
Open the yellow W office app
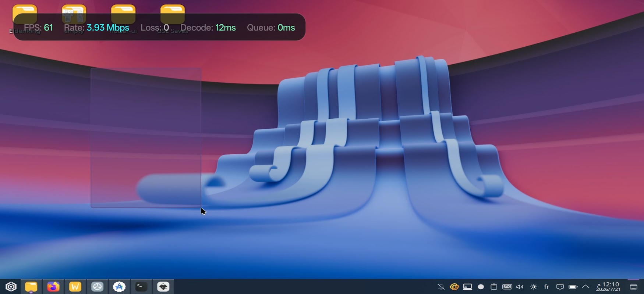(x=75, y=287)
